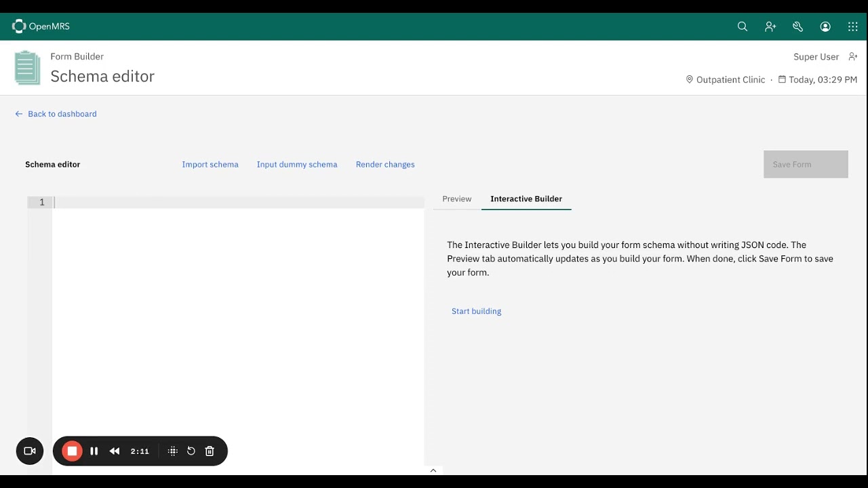
Task: Pause the recording
Action: point(94,451)
